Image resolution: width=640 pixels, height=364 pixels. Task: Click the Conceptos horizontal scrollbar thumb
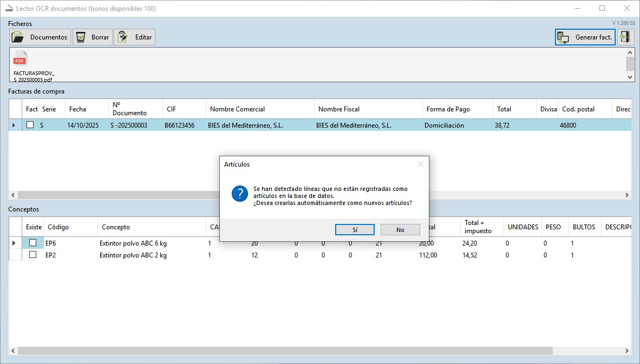285,350
